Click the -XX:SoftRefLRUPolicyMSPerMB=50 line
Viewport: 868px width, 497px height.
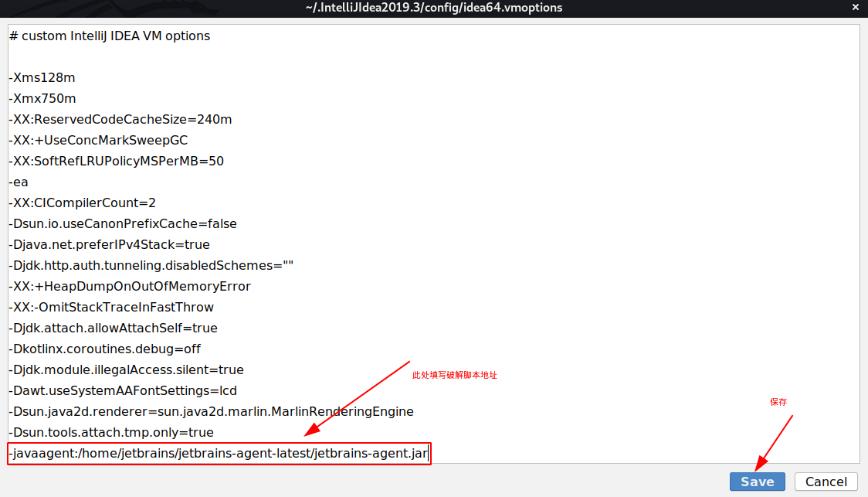tap(117, 162)
